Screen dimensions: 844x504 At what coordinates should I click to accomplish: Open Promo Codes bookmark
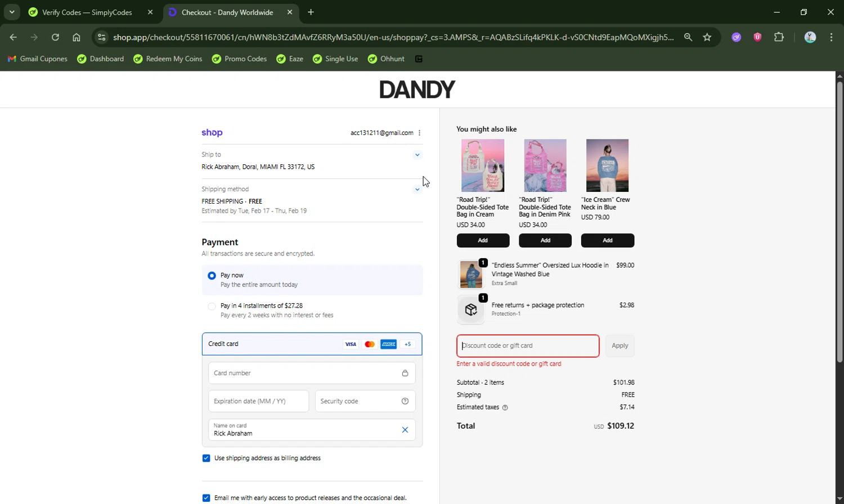239,59
